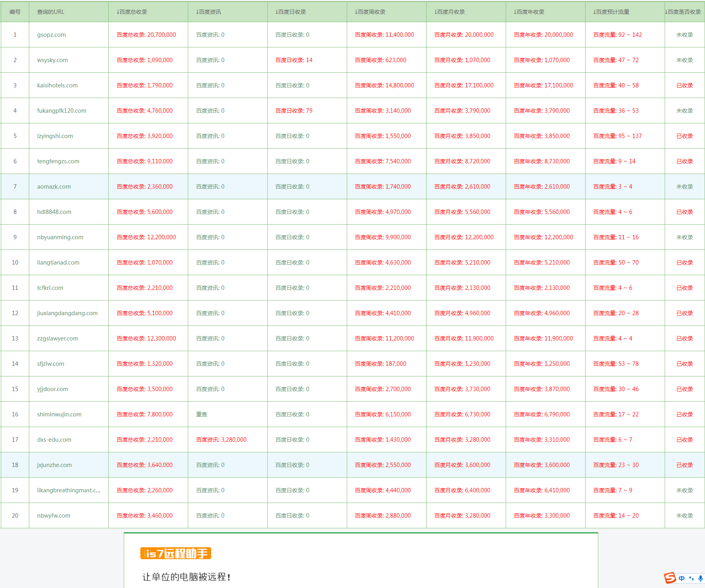
Task: Open dxs-edu.com URL link
Action: 54,440
